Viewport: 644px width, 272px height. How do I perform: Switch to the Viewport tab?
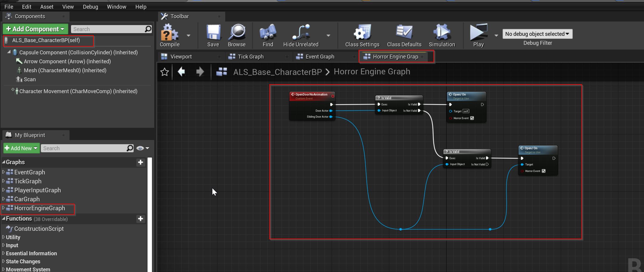[181, 57]
